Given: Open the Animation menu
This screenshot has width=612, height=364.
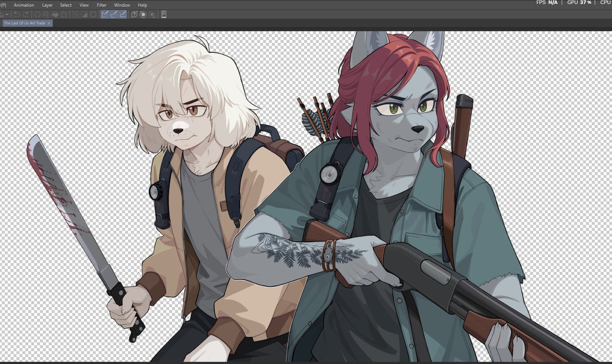Looking at the screenshot, I should coord(24,5).
